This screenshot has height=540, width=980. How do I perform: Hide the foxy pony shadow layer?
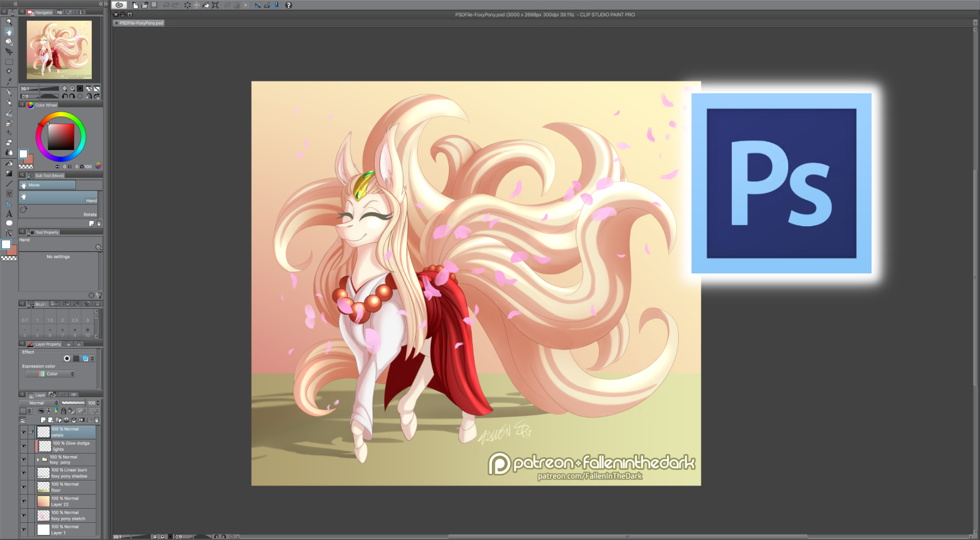pyautogui.click(x=24, y=473)
